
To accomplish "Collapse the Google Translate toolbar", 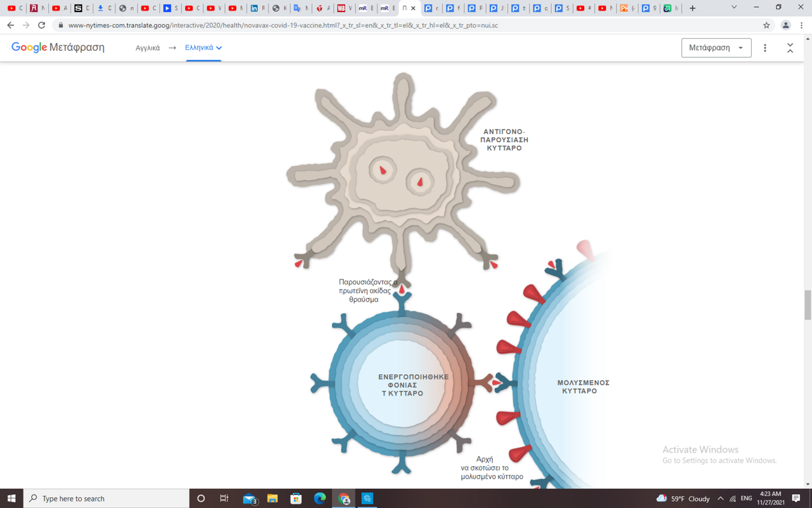I will [790, 48].
